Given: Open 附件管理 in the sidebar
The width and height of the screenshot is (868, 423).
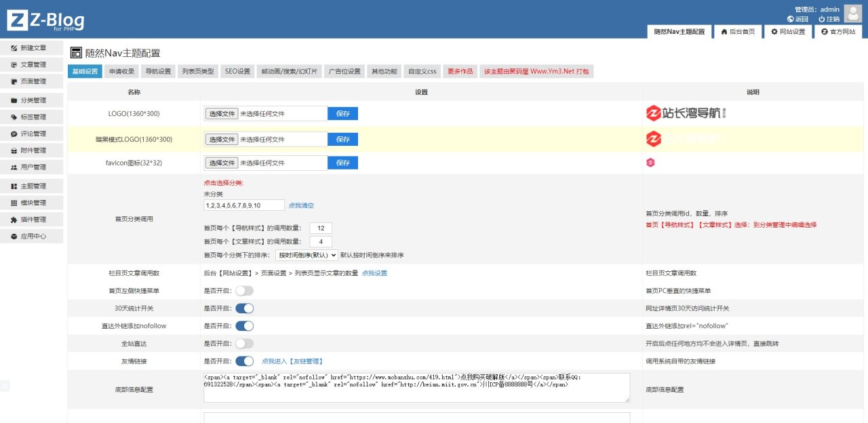Looking at the screenshot, I should (x=32, y=150).
